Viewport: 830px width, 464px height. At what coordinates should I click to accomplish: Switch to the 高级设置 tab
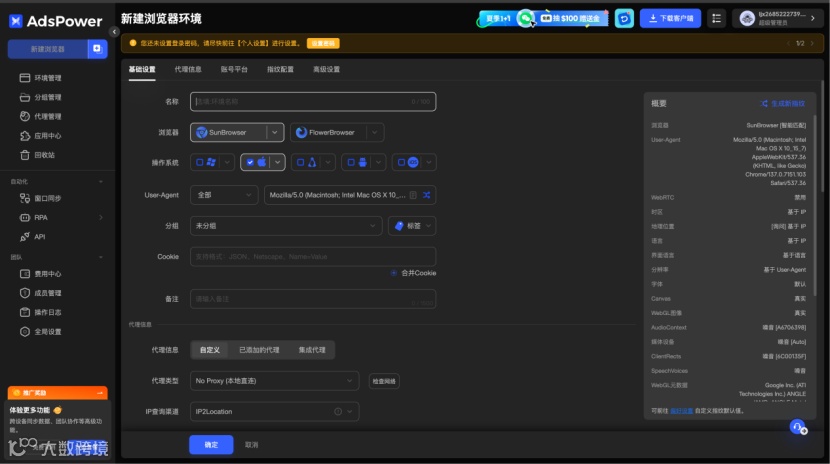pyautogui.click(x=326, y=69)
